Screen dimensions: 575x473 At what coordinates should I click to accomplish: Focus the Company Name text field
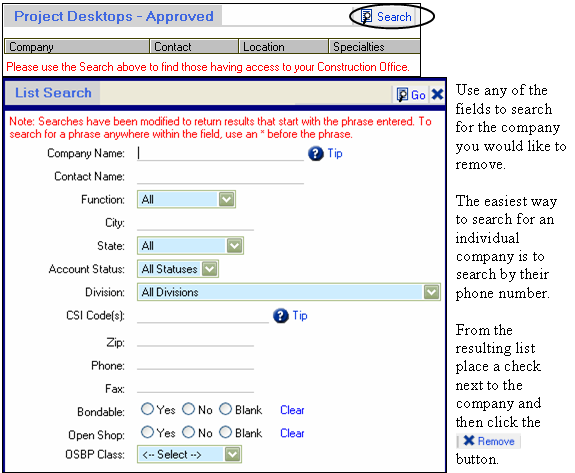tap(220, 153)
